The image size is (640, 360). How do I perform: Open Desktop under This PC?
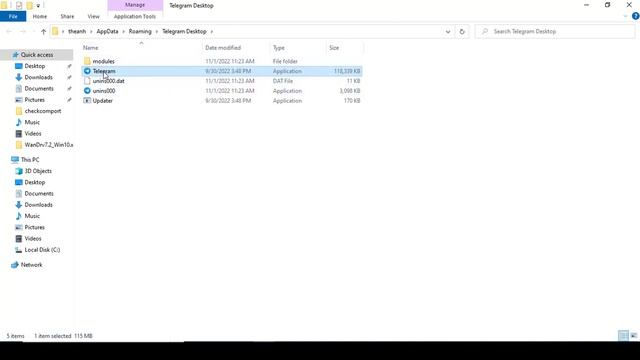click(x=35, y=182)
